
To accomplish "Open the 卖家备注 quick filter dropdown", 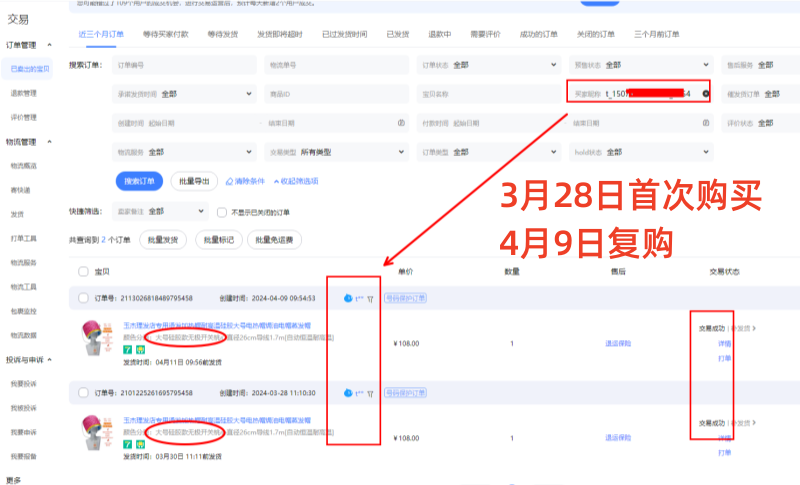I will click(x=160, y=211).
